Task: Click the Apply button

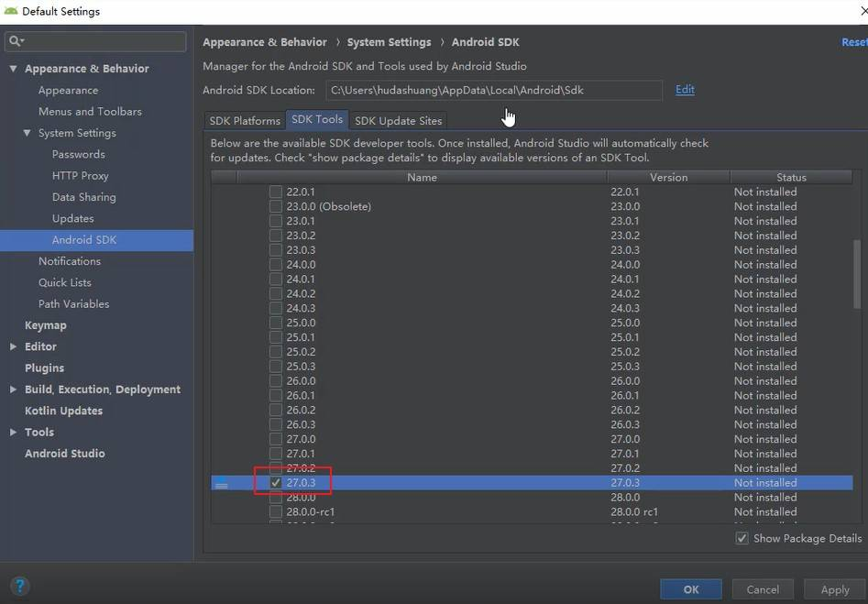Action: tap(835, 589)
